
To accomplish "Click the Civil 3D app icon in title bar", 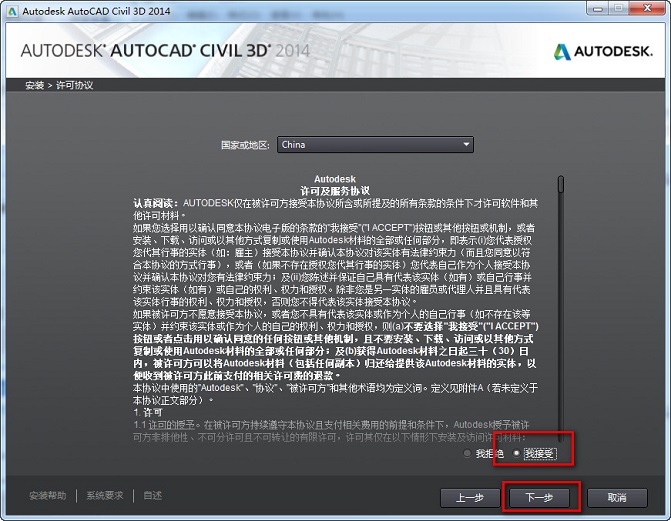I will pyautogui.click(x=12, y=11).
